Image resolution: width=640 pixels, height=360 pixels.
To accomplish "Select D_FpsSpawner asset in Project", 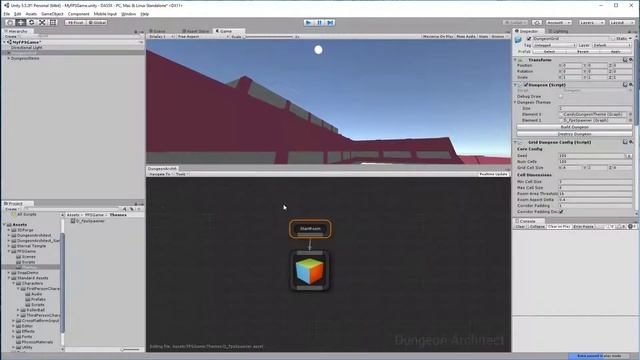I will (x=88, y=221).
